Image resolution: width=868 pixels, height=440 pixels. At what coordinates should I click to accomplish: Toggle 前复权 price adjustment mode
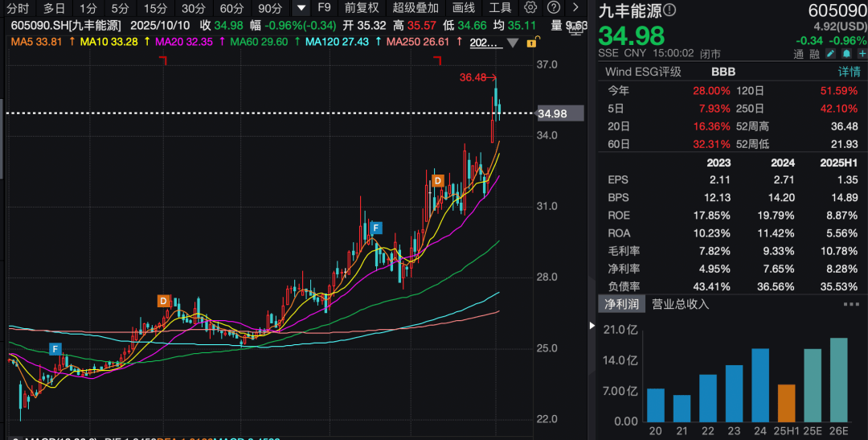click(362, 8)
